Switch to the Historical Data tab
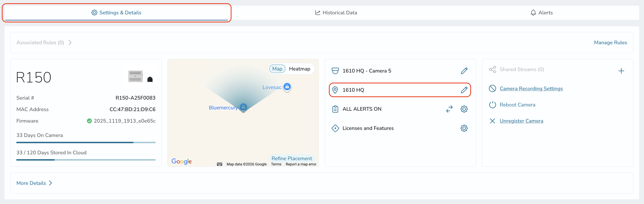Viewport: 644px width, 204px height. pyautogui.click(x=336, y=13)
